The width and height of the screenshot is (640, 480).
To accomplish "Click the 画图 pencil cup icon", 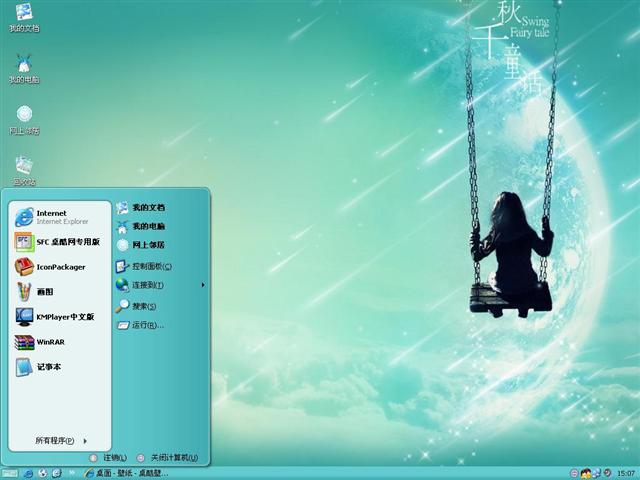I will click(x=24, y=292).
